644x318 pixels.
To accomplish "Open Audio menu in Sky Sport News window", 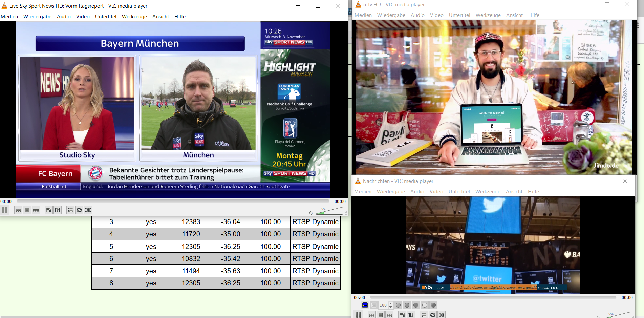I will (x=64, y=17).
